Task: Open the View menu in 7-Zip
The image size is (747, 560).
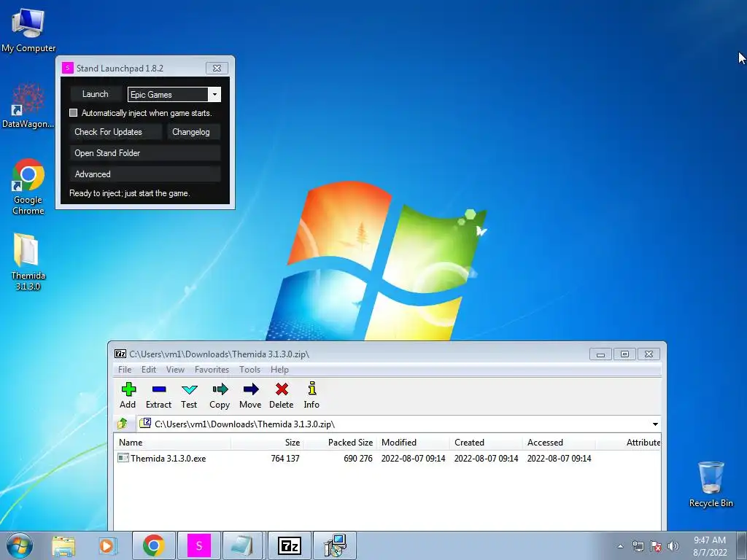Action: [x=175, y=370]
